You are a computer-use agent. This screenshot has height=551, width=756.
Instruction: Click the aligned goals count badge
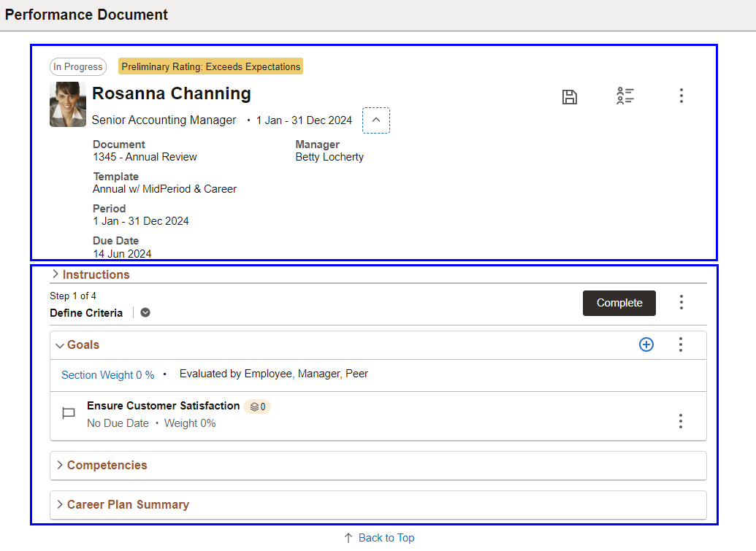click(257, 406)
